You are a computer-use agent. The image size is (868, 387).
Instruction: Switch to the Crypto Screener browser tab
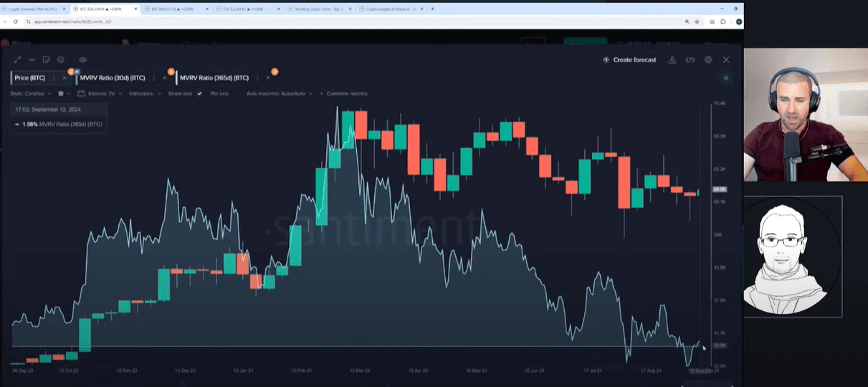click(x=36, y=9)
